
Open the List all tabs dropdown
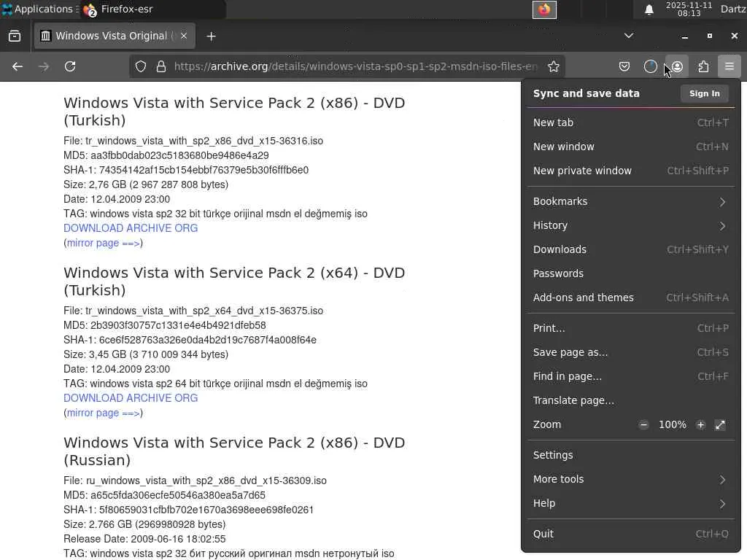[x=629, y=36]
